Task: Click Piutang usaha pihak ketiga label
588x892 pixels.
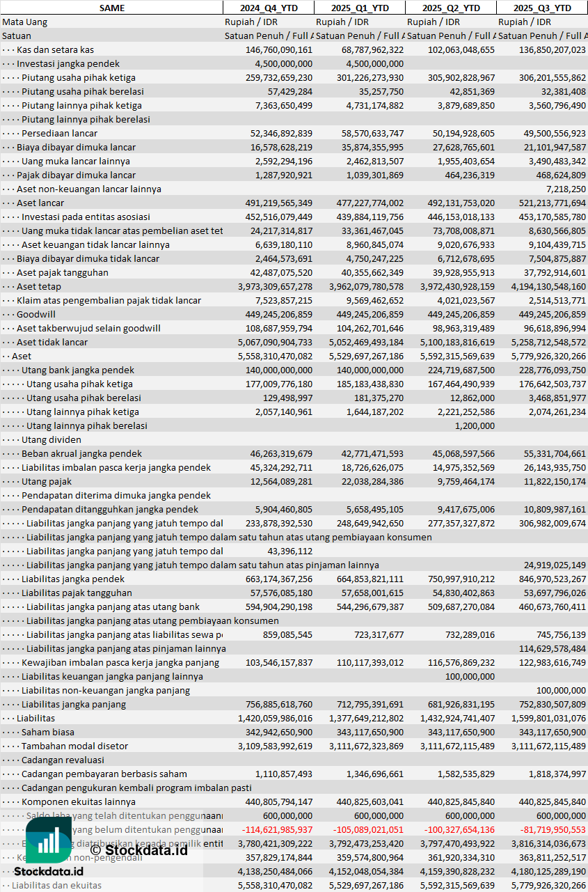Action: click(79, 77)
